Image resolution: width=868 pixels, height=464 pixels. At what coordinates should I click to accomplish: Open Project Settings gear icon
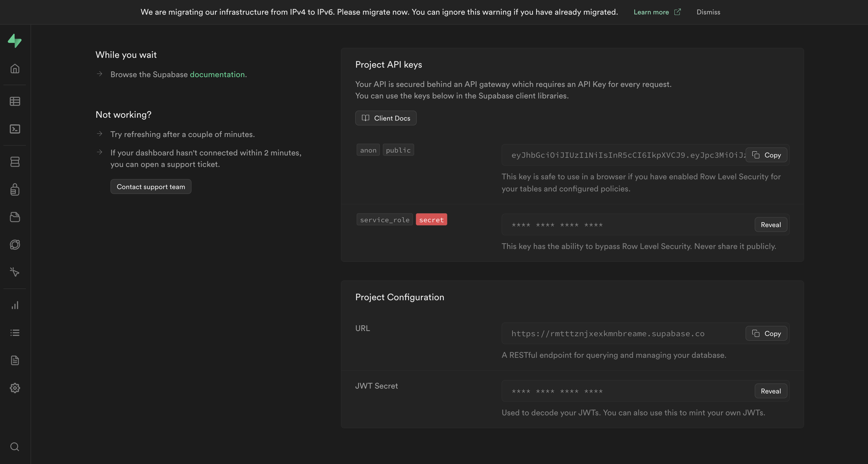[15, 388]
